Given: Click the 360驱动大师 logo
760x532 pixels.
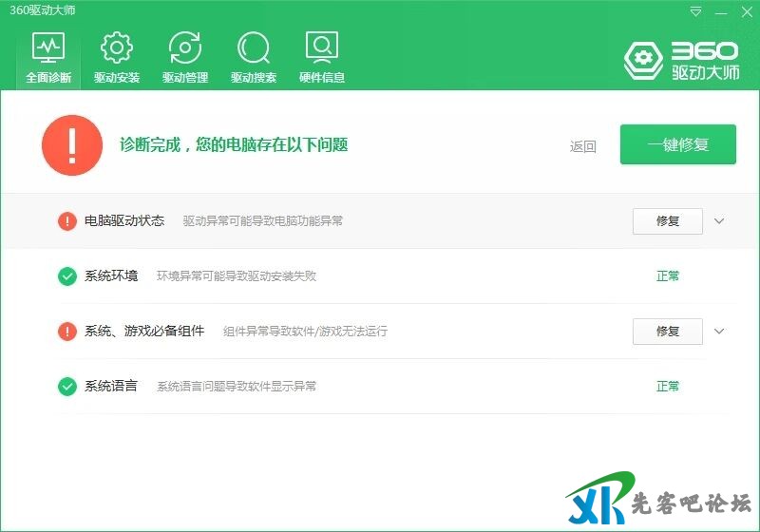Looking at the screenshot, I should [x=681, y=60].
